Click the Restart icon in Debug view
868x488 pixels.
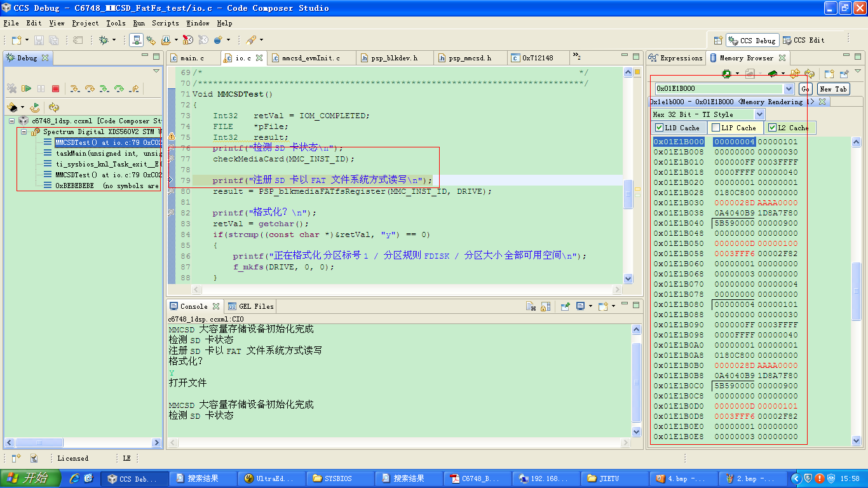[x=35, y=107]
